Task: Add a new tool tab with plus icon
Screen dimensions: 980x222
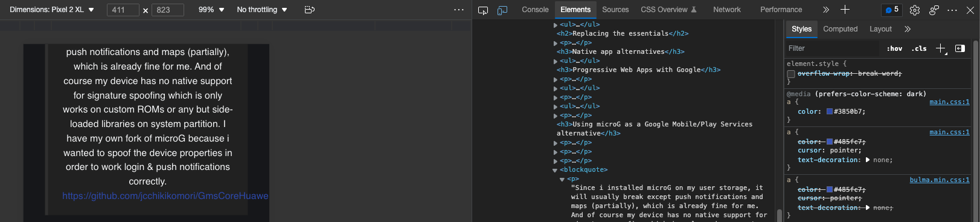Action: tap(845, 10)
